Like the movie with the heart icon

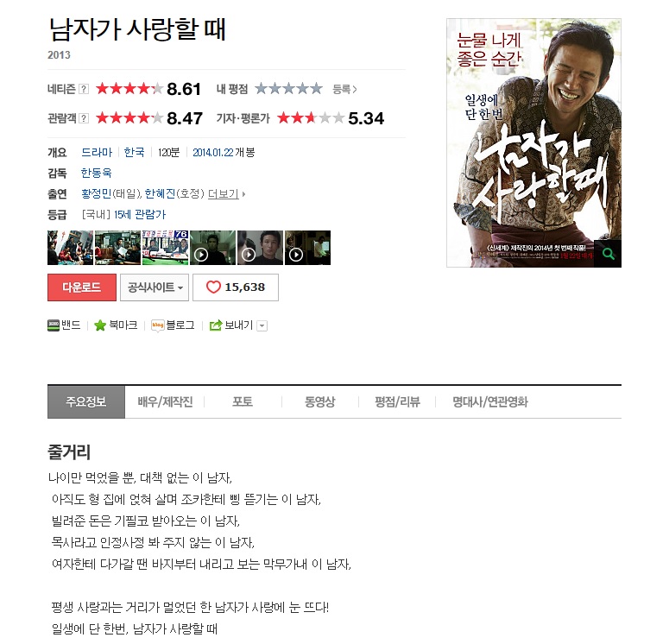point(213,287)
